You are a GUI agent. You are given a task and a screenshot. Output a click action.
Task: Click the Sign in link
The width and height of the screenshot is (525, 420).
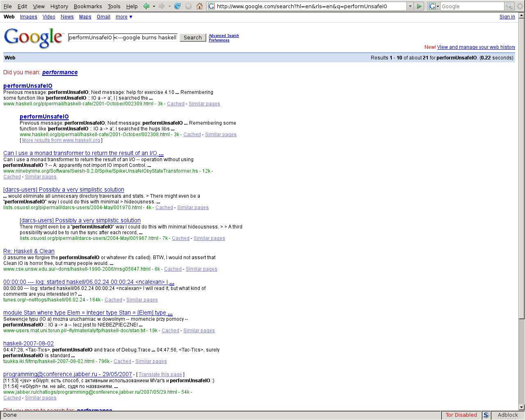pyautogui.click(x=507, y=17)
